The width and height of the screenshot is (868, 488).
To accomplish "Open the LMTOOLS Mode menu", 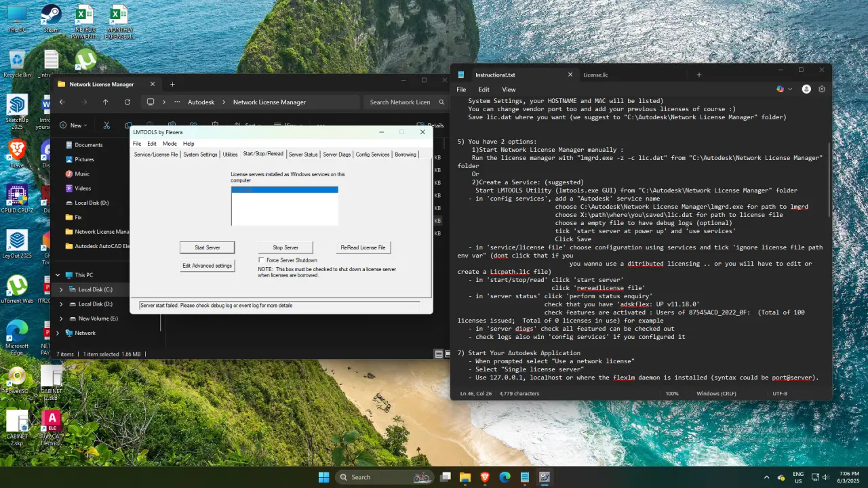I will point(170,144).
